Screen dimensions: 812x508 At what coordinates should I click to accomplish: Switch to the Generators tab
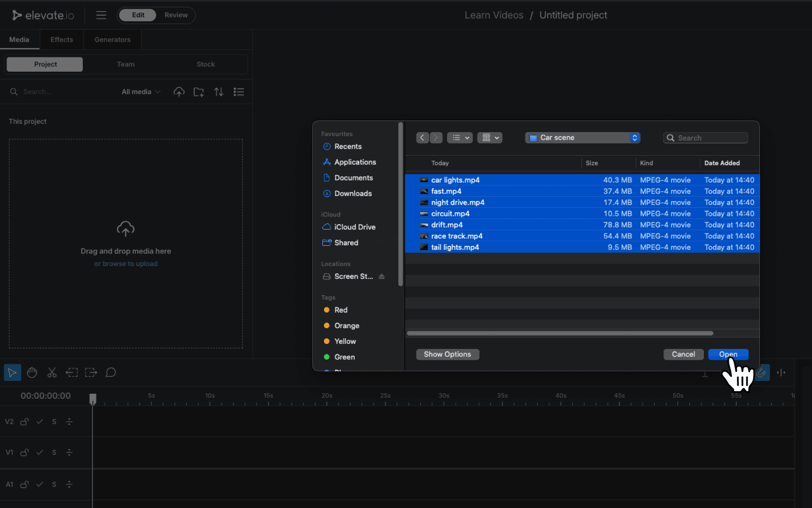[x=113, y=40]
